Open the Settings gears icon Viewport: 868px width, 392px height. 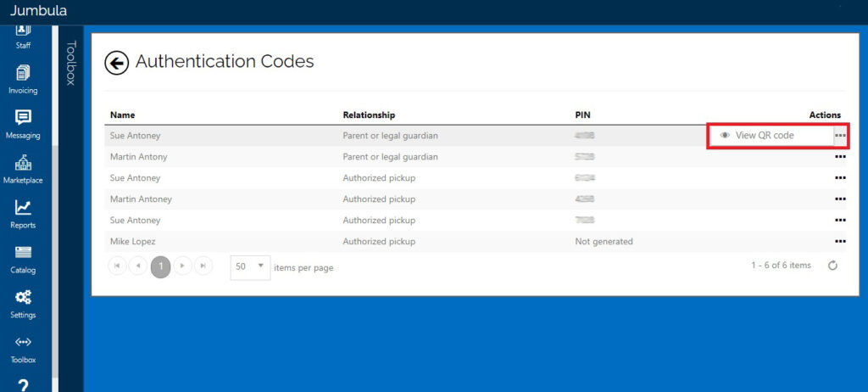click(23, 305)
